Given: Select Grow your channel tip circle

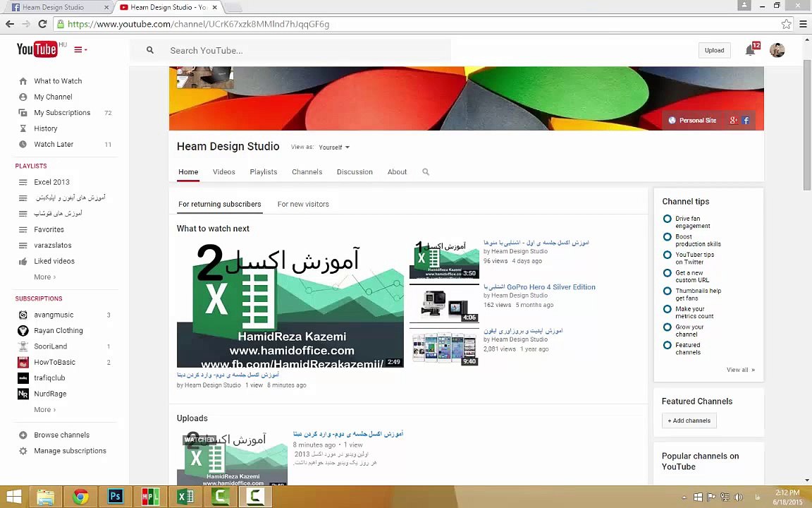Looking at the screenshot, I should tap(668, 327).
